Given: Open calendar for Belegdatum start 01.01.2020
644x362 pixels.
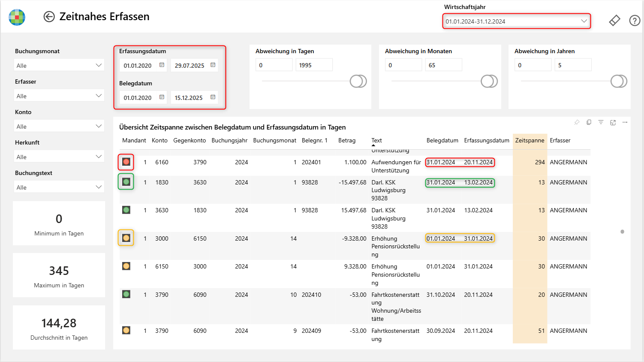Looking at the screenshot, I should [162, 97].
